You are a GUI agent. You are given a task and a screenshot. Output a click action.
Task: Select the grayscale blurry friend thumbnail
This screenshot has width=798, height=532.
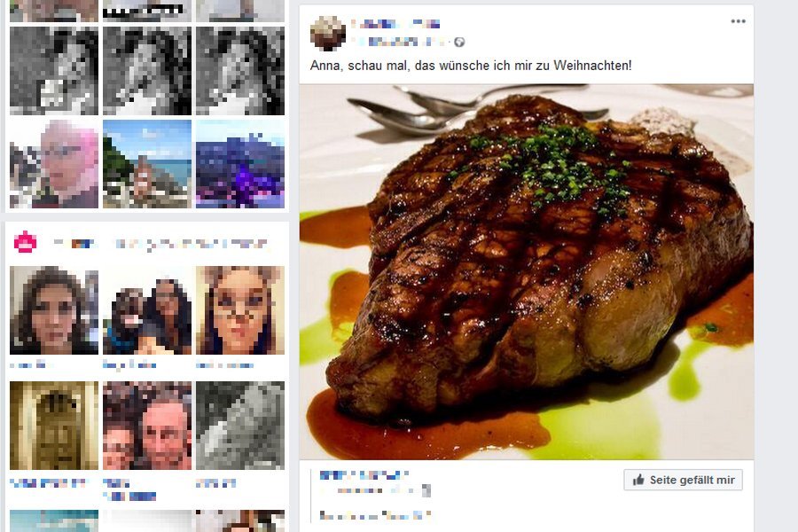click(x=240, y=426)
